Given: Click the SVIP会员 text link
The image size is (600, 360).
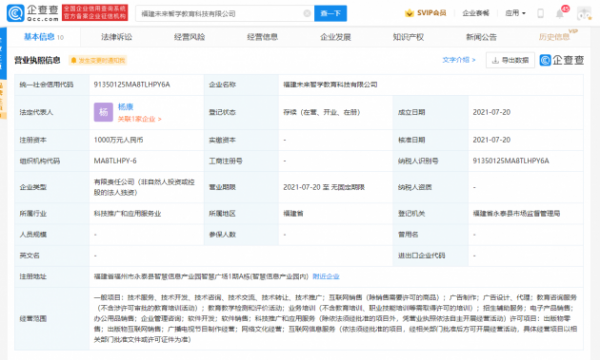Looking at the screenshot, I should tap(432, 13).
